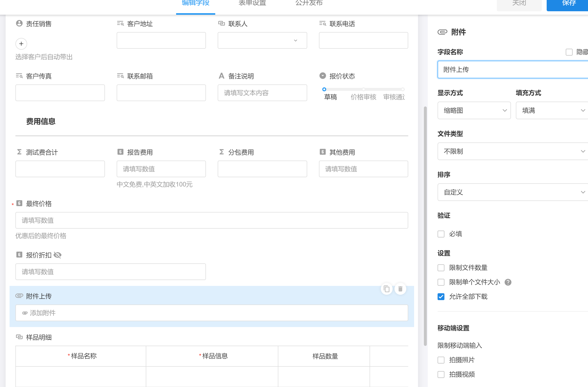Click the hidden-eye icon next to 报价折扣
The image size is (588, 387).
tap(57, 255)
